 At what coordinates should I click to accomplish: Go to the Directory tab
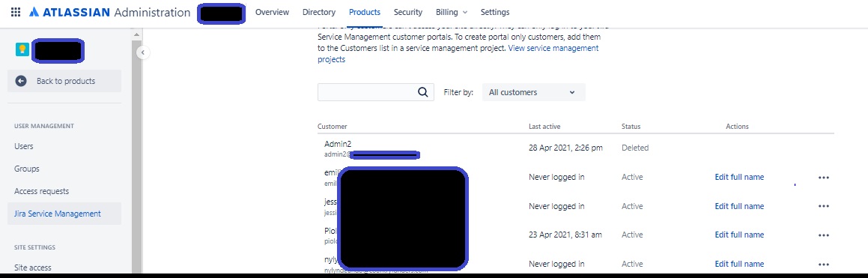[319, 12]
